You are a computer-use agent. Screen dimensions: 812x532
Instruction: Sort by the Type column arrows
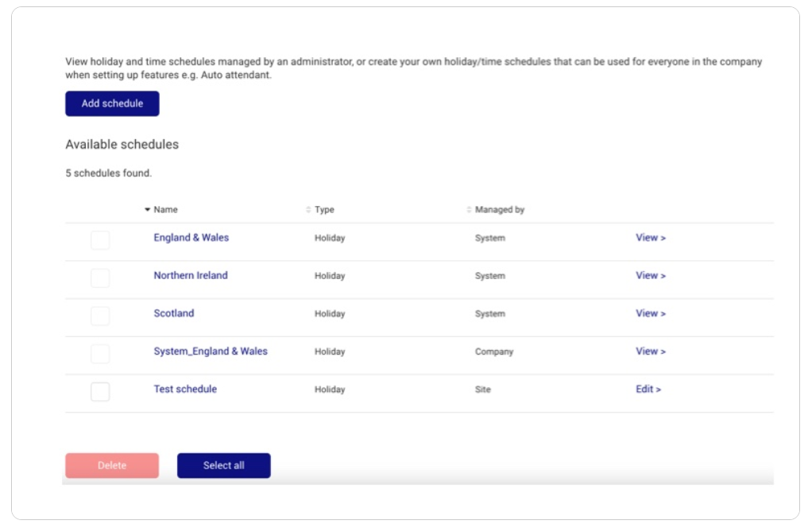[x=308, y=209]
